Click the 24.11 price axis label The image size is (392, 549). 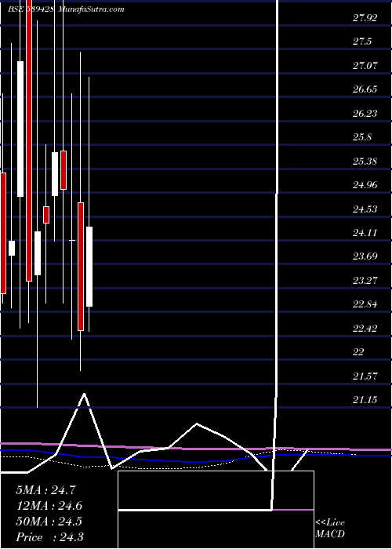click(365, 233)
